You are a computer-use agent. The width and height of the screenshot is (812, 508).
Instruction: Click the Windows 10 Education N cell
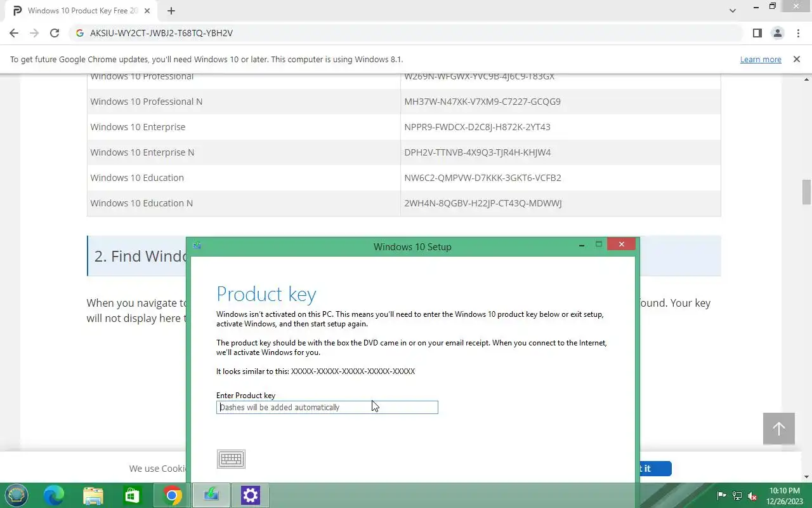pos(244,203)
